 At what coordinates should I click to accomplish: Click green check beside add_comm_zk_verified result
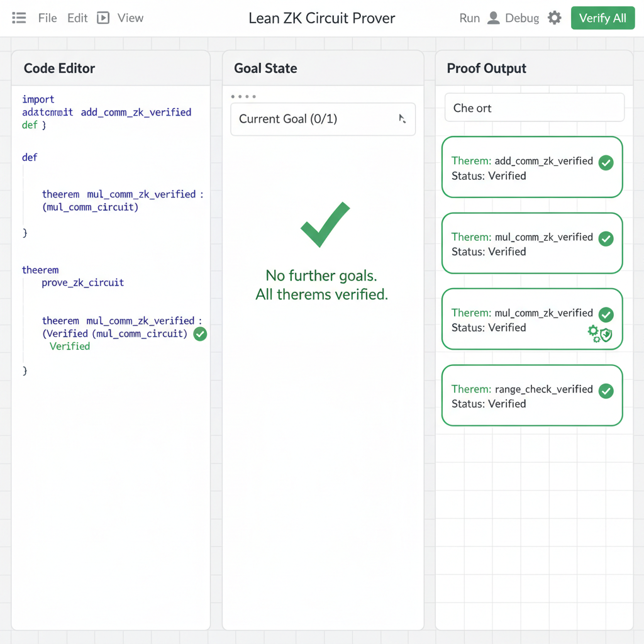606,162
